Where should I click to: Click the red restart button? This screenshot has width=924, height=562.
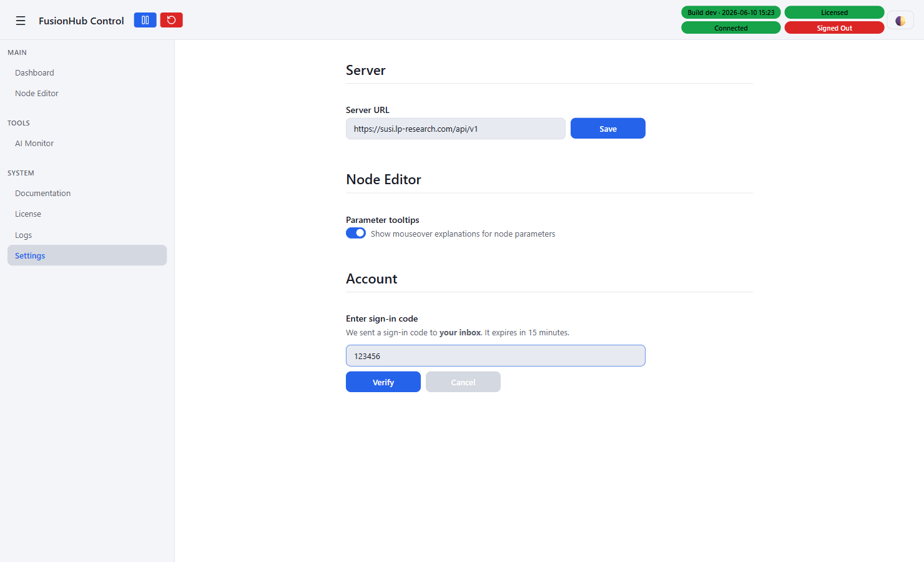click(x=171, y=20)
